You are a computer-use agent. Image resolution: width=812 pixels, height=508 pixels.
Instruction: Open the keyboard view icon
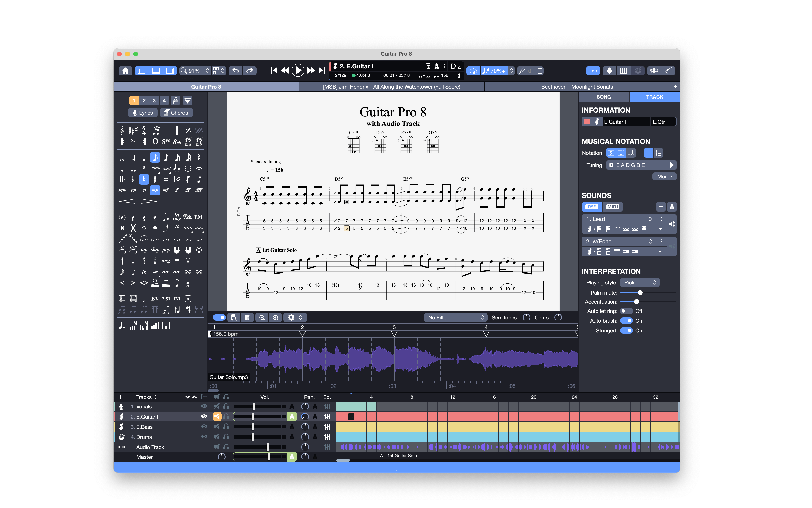623,71
